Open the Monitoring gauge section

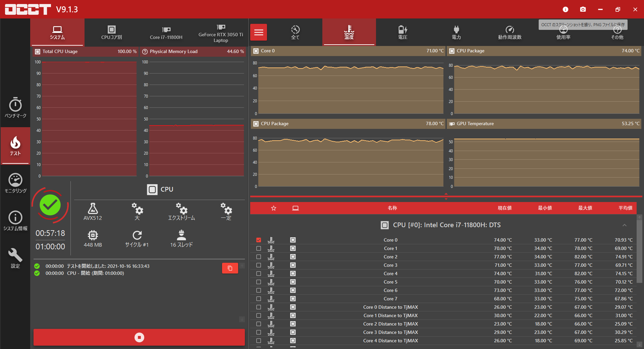[x=15, y=183]
